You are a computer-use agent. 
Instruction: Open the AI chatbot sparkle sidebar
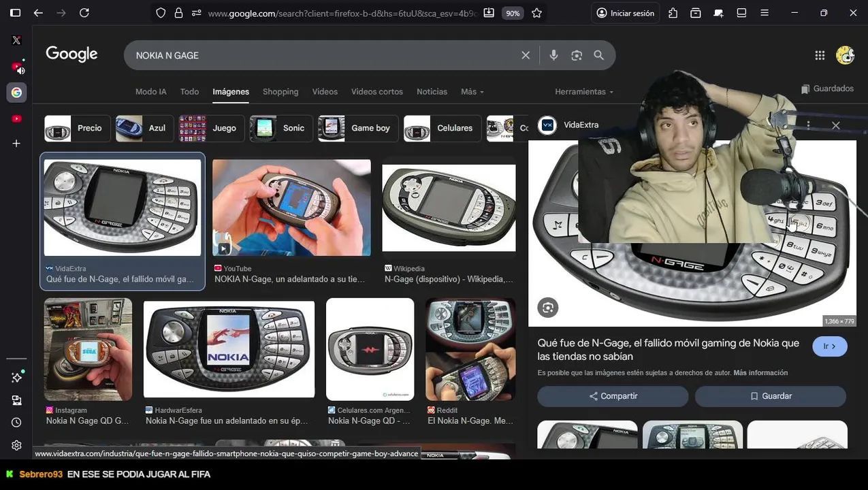(x=16, y=377)
